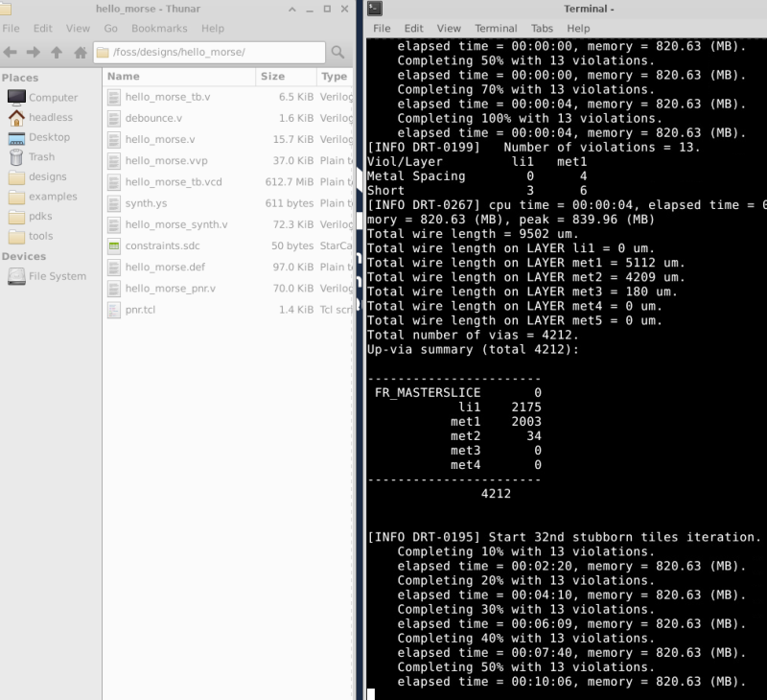Sort files by the Size column
Viewport: 767px width, 700px height.
[x=273, y=76]
